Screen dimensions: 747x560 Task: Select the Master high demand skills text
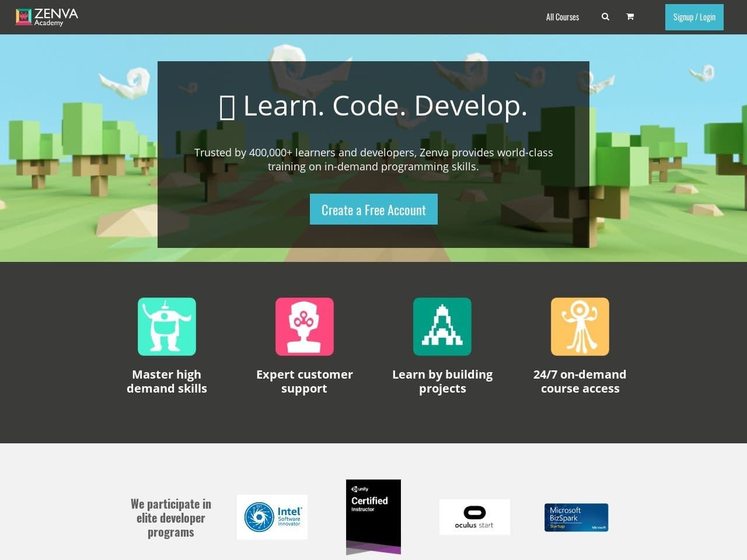[167, 381]
